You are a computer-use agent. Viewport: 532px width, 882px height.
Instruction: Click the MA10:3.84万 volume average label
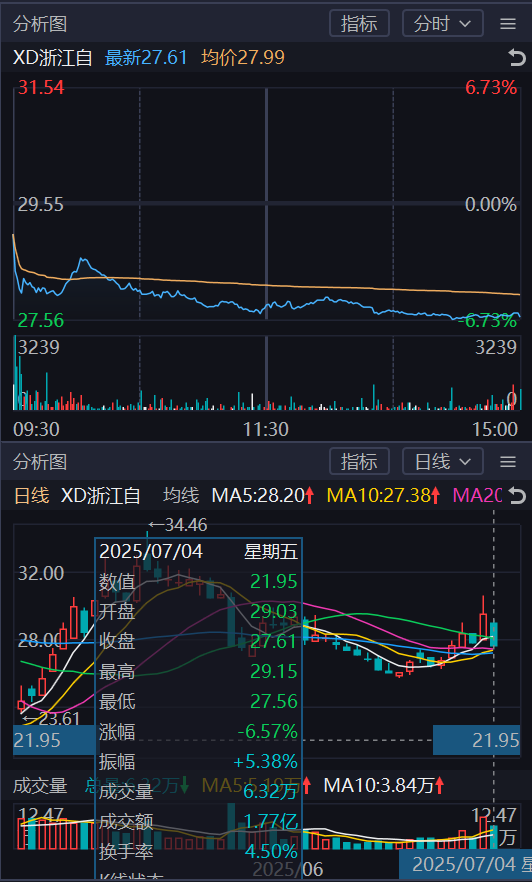click(384, 785)
